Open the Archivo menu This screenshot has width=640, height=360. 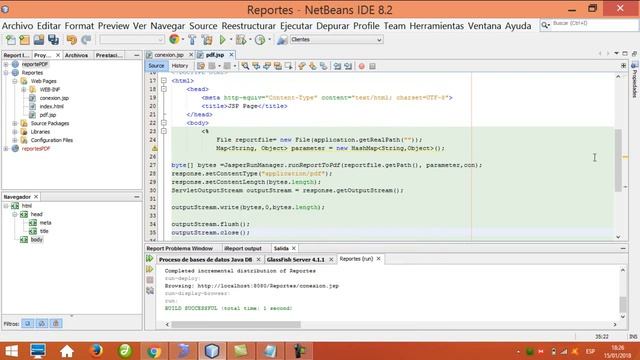pyautogui.click(x=17, y=26)
